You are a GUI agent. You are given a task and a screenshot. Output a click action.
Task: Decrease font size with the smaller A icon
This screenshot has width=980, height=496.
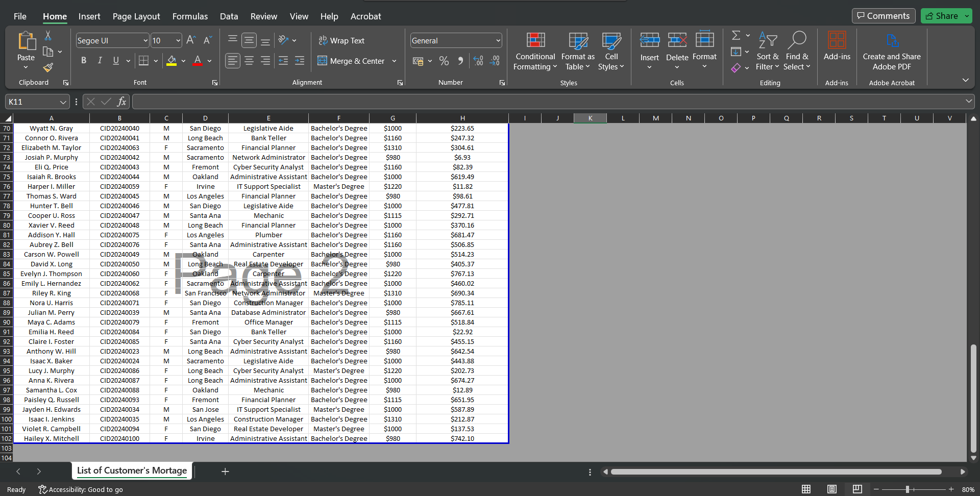pos(207,40)
